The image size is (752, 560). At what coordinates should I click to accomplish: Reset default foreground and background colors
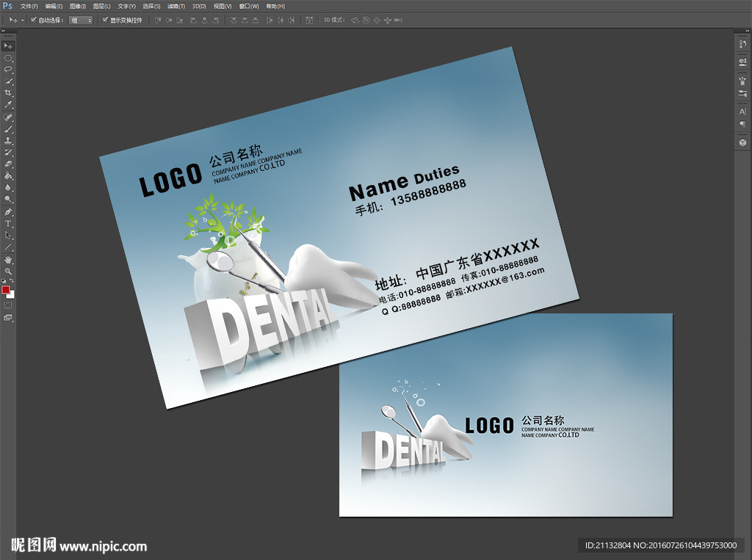[x=4, y=281]
